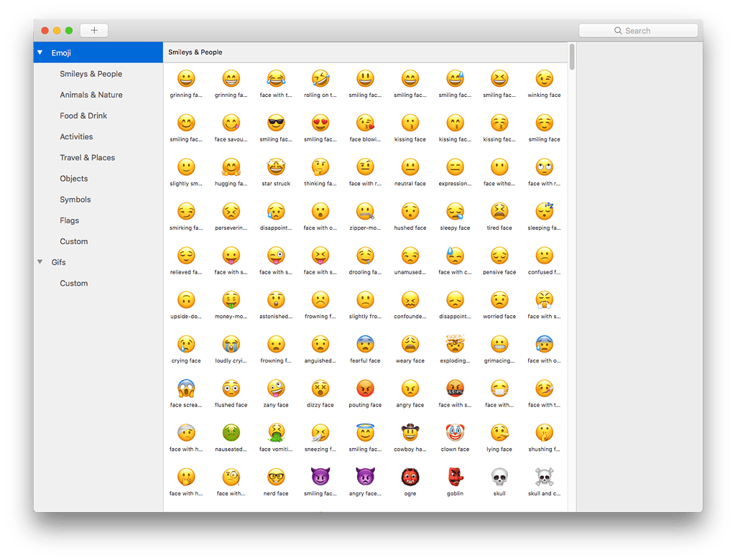Pick the pouting face emoji
Screen dimensions: 735x560
point(365,388)
